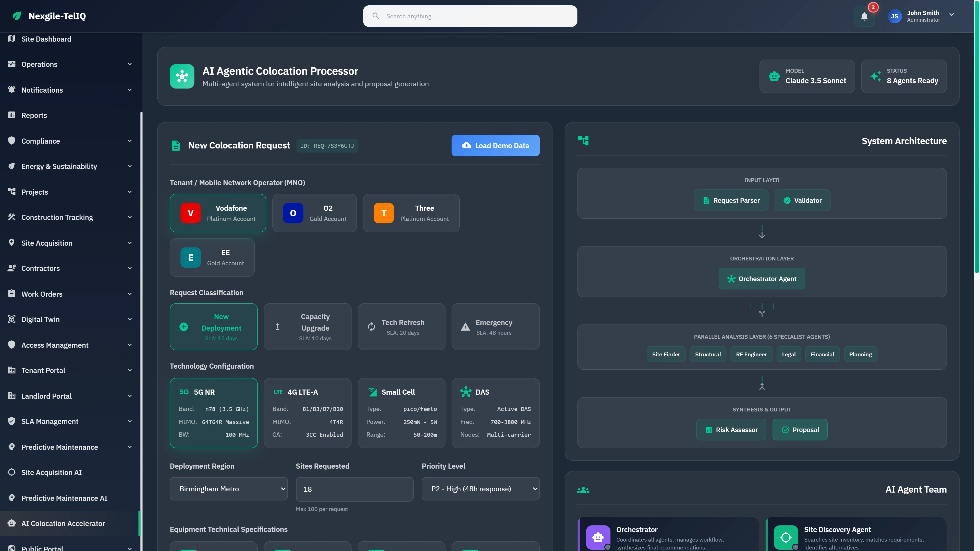Open the Deployment Region dropdown
The height and width of the screenshot is (551, 980).
(229, 489)
